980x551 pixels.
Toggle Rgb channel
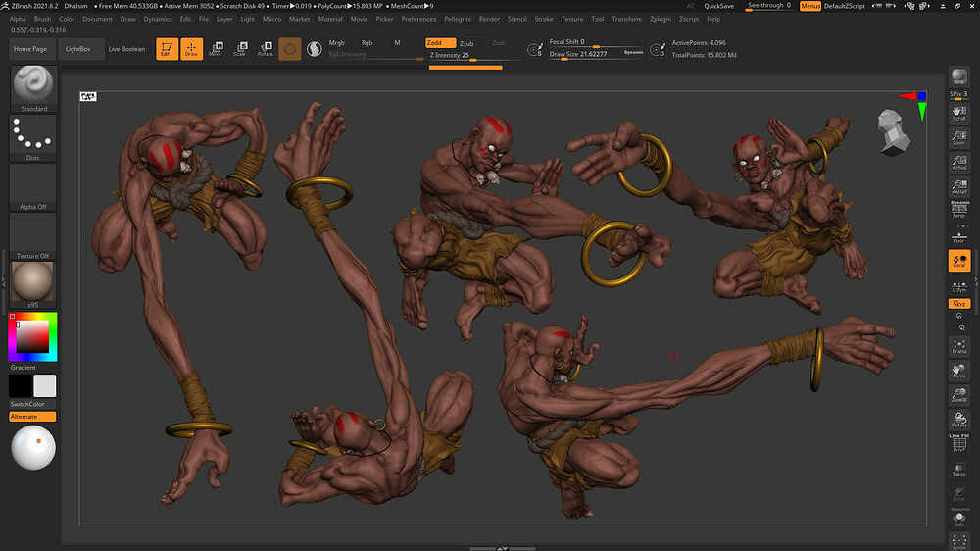(x=367, y=43)
